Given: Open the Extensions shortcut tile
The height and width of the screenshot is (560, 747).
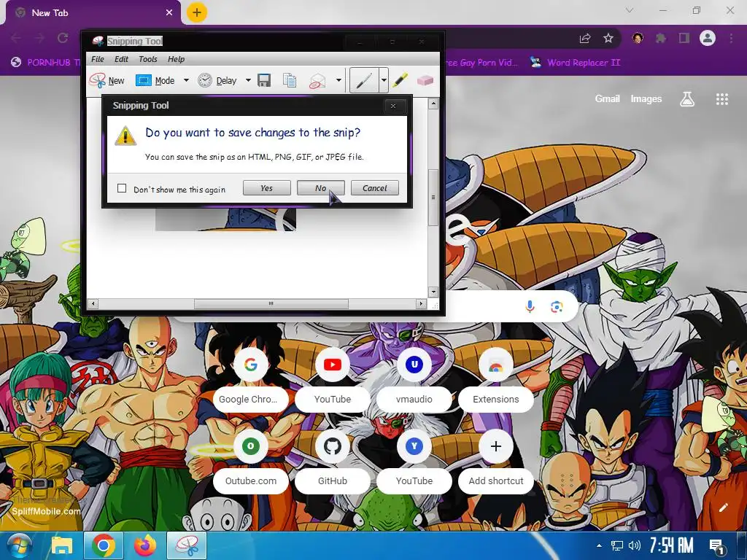Looking at the screenshot, I should tap(496, 379).
